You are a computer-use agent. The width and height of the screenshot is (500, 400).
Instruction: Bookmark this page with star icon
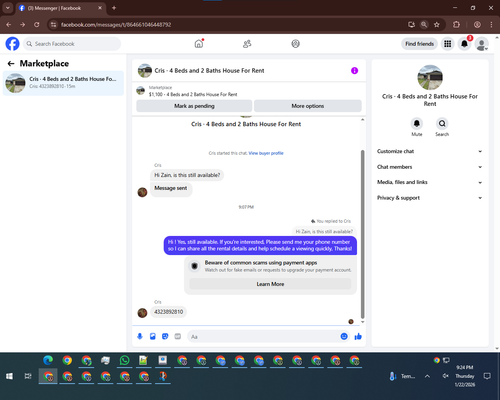437,25
